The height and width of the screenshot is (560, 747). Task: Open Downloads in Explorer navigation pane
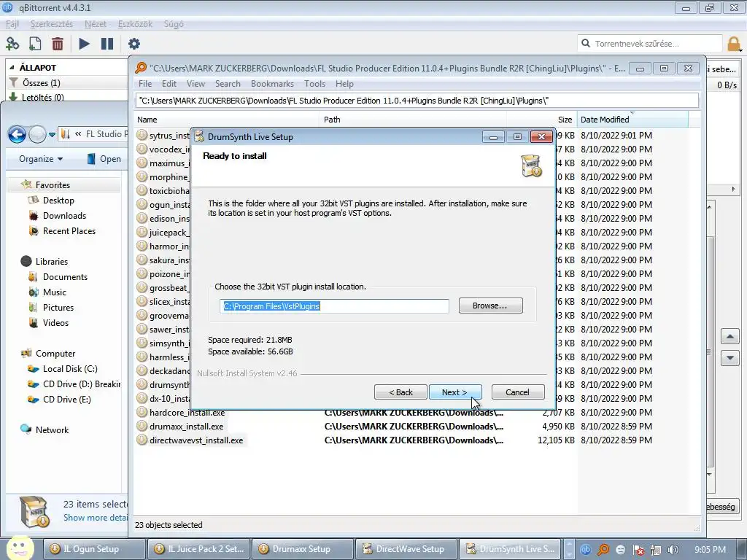tap(64, 216)
